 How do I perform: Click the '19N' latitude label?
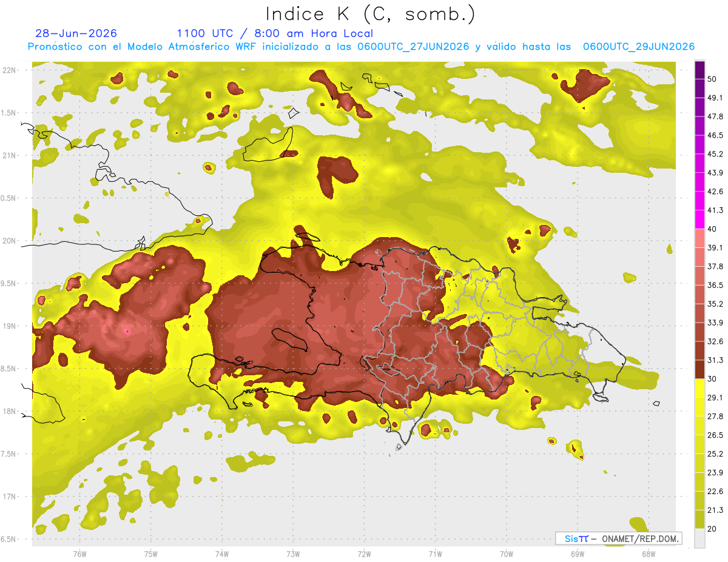click(x=9, y=326)
